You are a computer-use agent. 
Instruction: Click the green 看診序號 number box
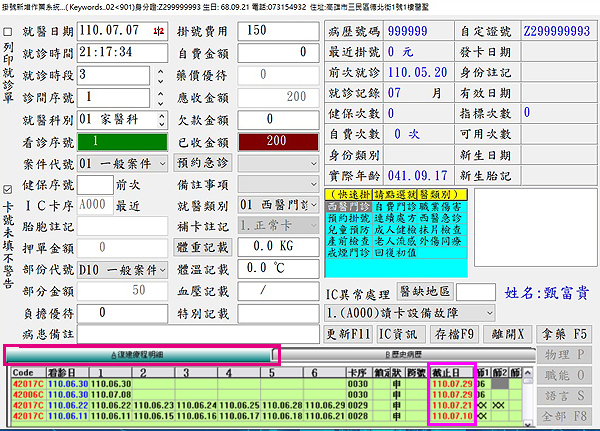pyautogui.click(x=121, y=142)
